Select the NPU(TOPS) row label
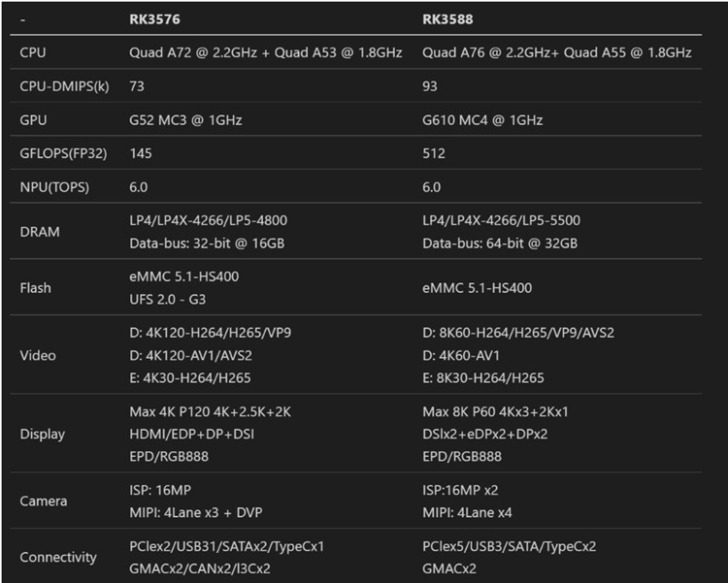Screen dimensions: 728x583 click(54, 187)
